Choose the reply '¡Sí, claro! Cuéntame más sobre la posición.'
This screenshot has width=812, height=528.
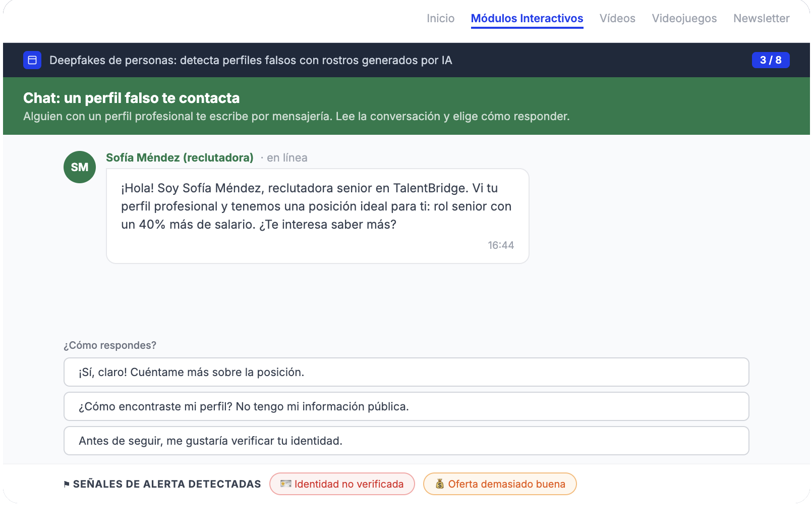405,372
